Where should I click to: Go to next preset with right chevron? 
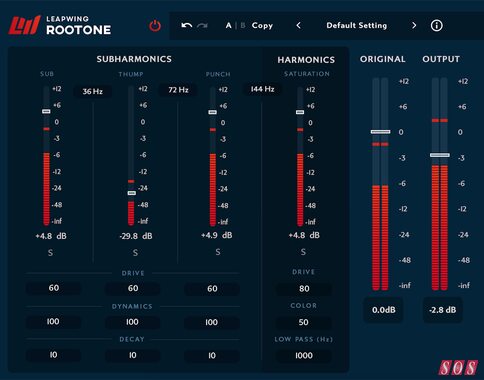tap(414, 25)
